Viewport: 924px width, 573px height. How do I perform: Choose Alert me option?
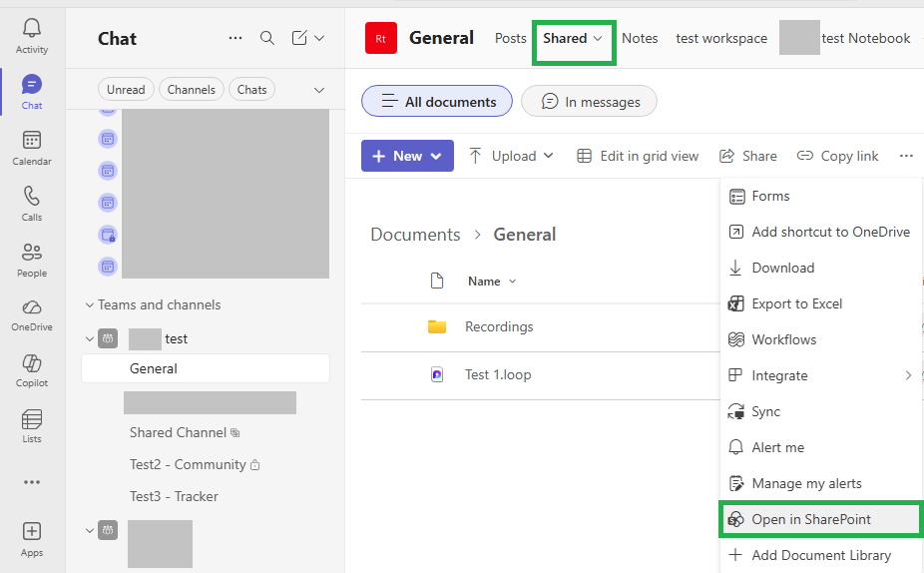820,447
